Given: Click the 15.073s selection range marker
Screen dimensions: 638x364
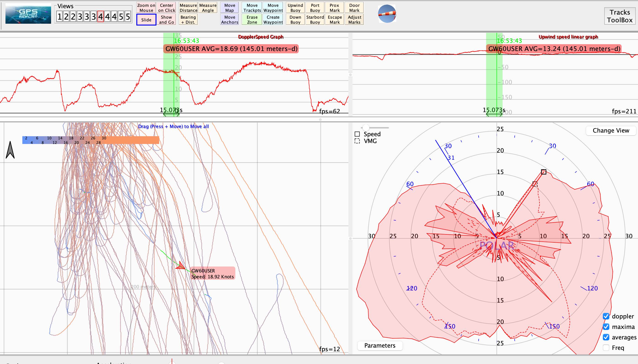Looking at the screenshot, I should pos(171,110).
